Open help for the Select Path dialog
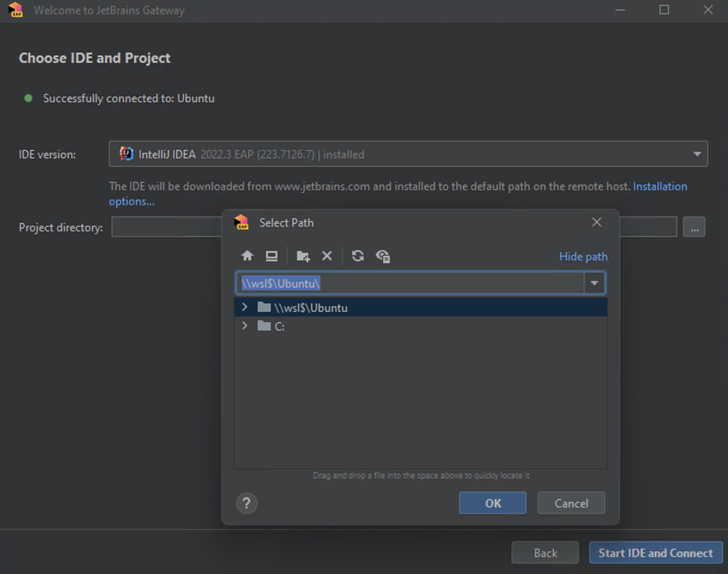This screenshot has height=574, width=728. [x=246, y=503]
